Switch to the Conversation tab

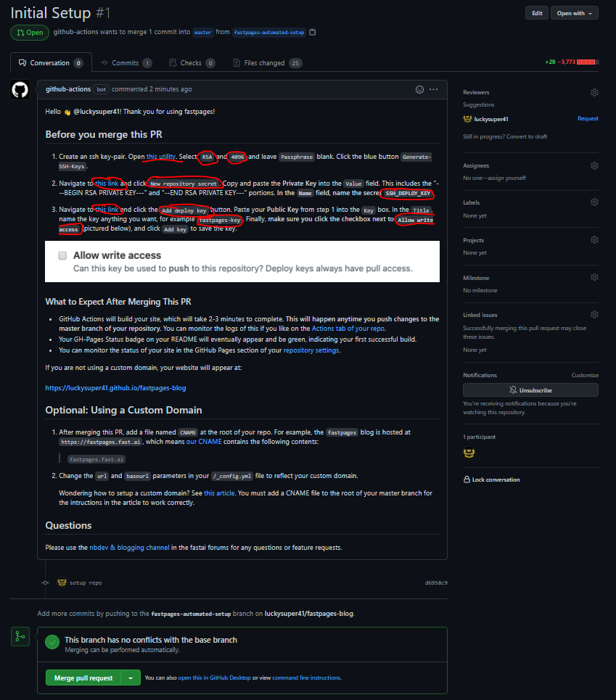51,63
